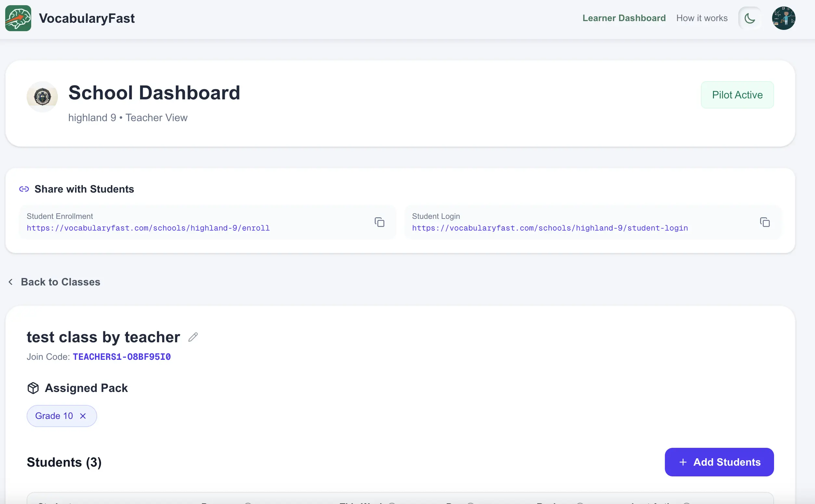Toggle dark mode with the moon icon
The height and width of the screenshot is (504, 815).
pyautogui.click(x=749, y=18)
